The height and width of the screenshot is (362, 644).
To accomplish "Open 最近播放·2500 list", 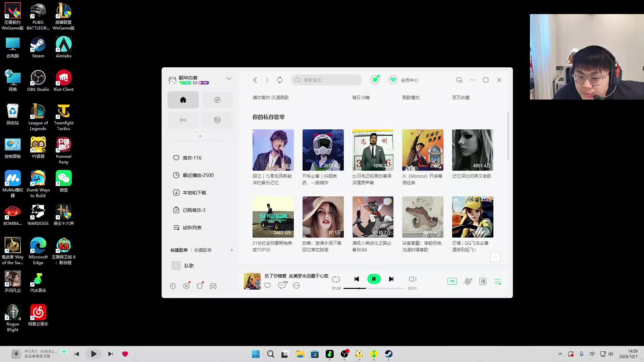I will 200,175.
